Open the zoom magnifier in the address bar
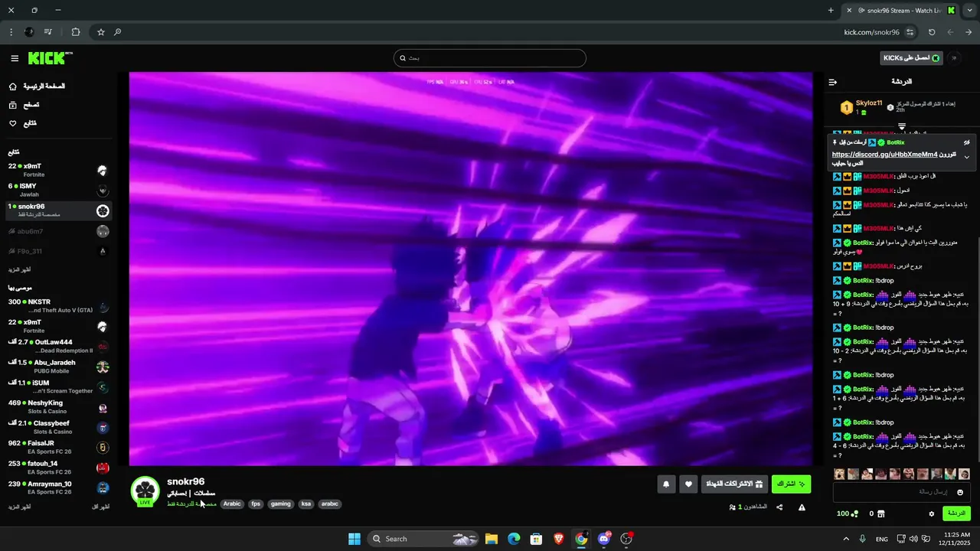This screenshot has height=551, width=980. [x=117, y=32]
